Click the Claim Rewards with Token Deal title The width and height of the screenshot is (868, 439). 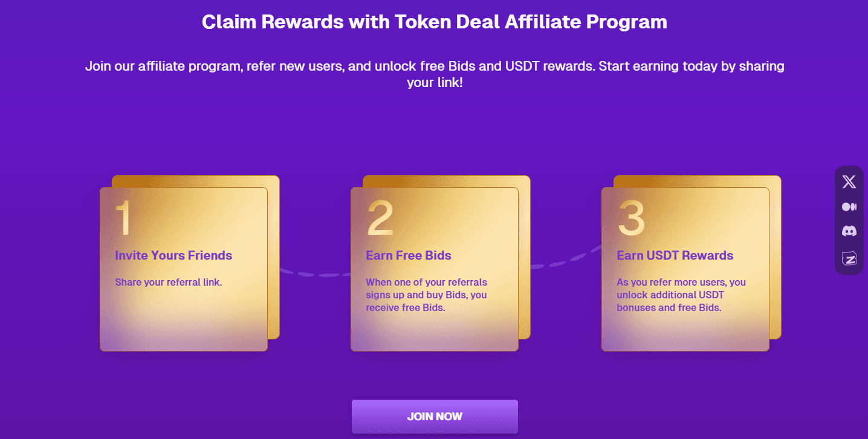tap(435, 22)
